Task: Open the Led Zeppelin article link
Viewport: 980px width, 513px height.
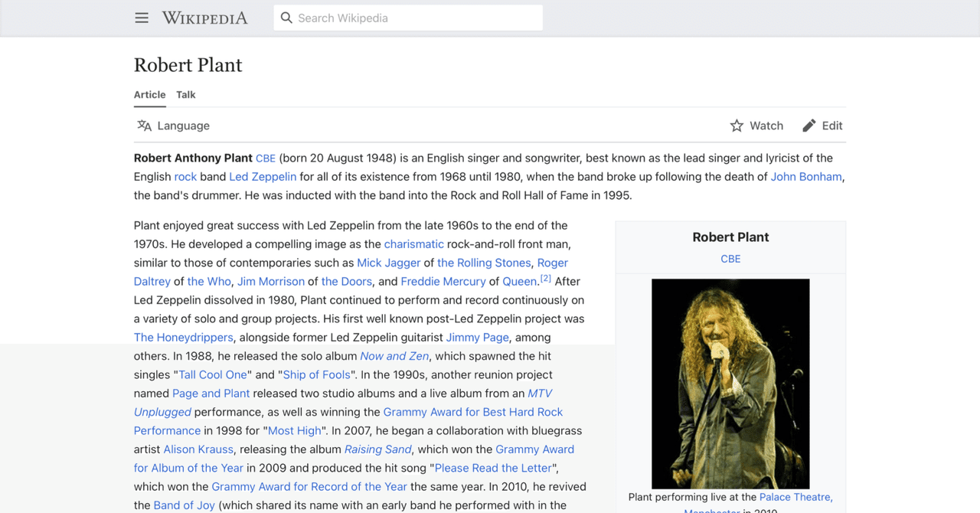Action: point(262,176)
